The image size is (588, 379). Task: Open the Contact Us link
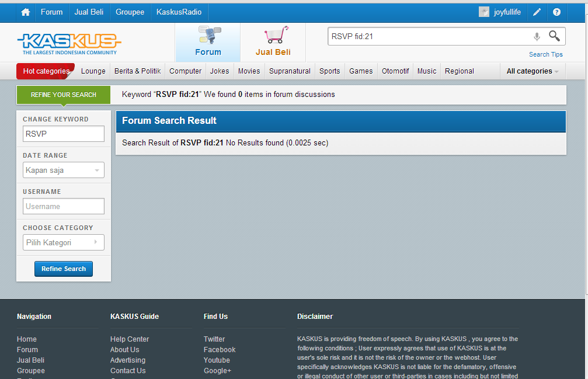[x=128, y=370]
